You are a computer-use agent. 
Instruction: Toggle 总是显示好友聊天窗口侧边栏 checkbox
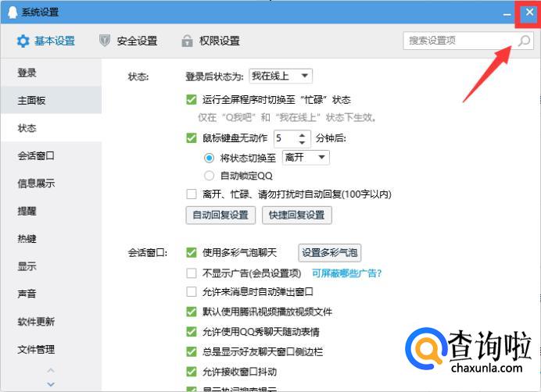pos(191,351)
